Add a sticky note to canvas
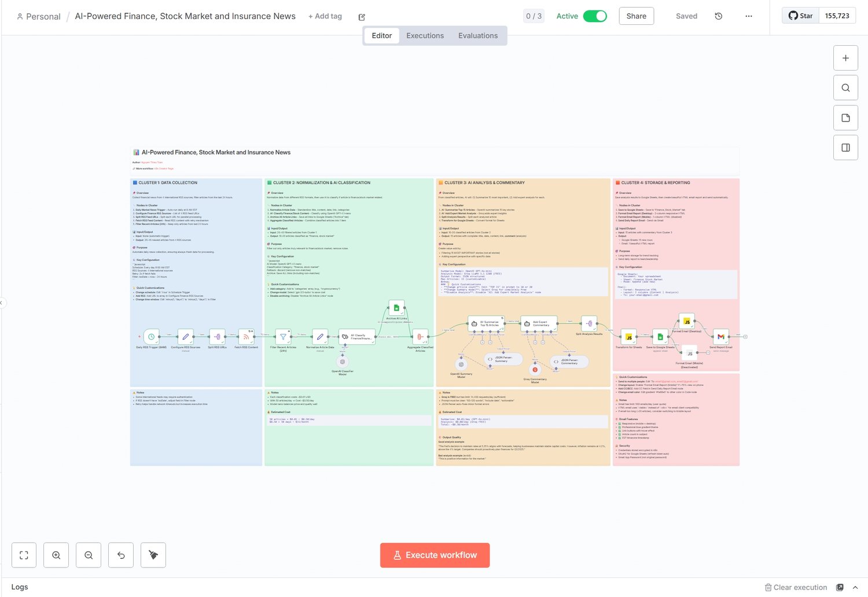Image resolution: width=868 pixels, height=597 pixels. (x=845, y=118)
